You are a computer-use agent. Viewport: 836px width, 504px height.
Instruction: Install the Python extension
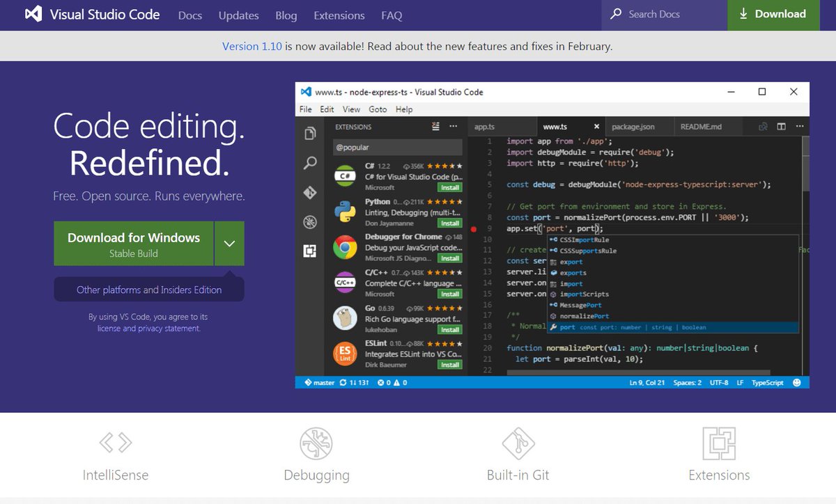[449, 223]
